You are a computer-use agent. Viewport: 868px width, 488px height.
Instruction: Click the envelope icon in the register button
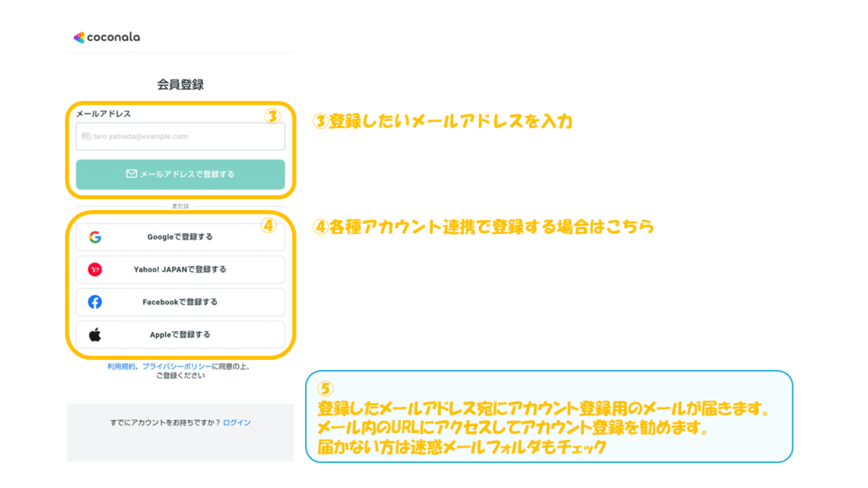pos(131,174)
